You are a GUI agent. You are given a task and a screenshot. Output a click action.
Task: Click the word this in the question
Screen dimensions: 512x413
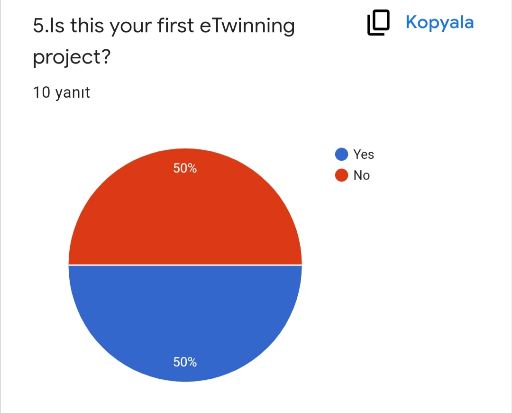point(87,25)
